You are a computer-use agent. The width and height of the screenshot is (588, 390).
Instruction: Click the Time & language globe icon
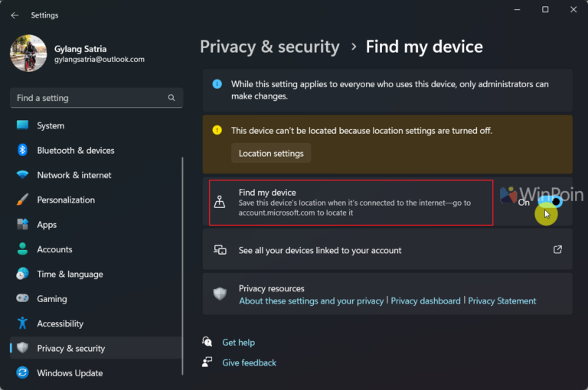point(22,274)
